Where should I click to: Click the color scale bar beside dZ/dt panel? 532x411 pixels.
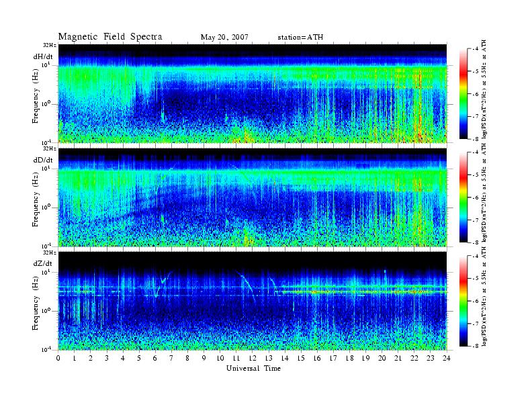coord(463,301)
